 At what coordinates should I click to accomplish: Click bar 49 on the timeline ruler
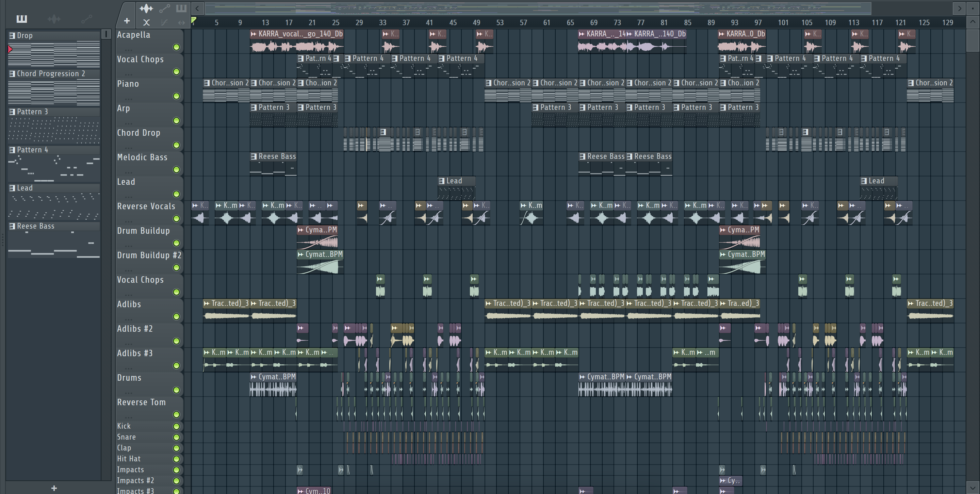click(x=476, y=22)
